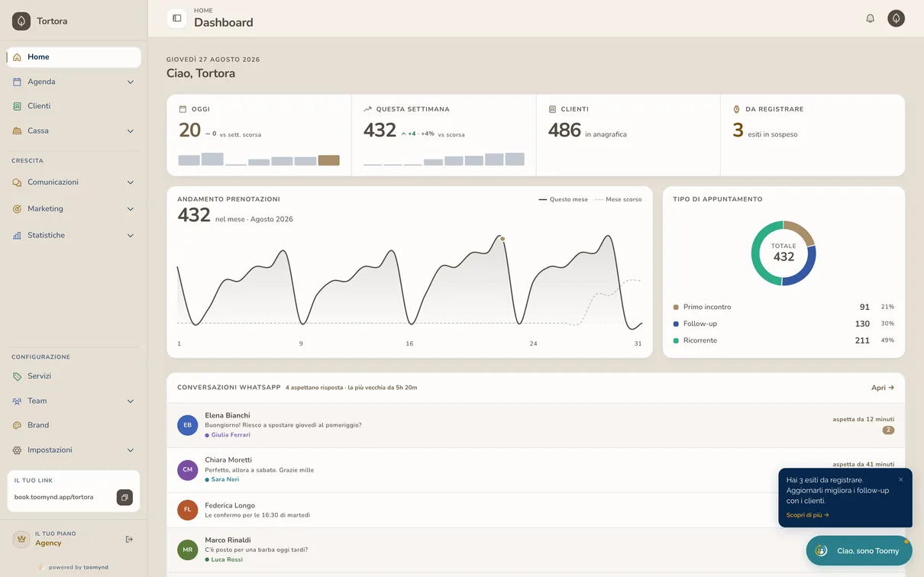Click the Oggi calendar icon
This screenshot has height=577, width=924.
pyautogui.click(x=183, y=109)
